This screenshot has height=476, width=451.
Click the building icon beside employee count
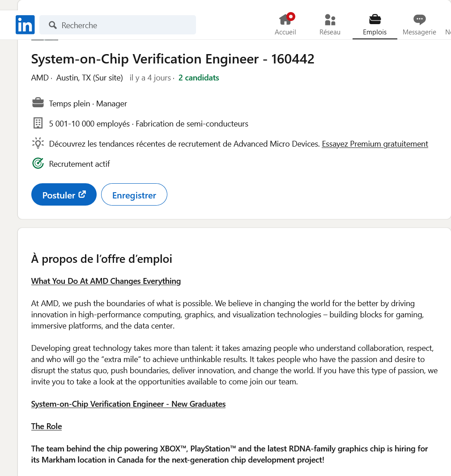coord(38,123)
